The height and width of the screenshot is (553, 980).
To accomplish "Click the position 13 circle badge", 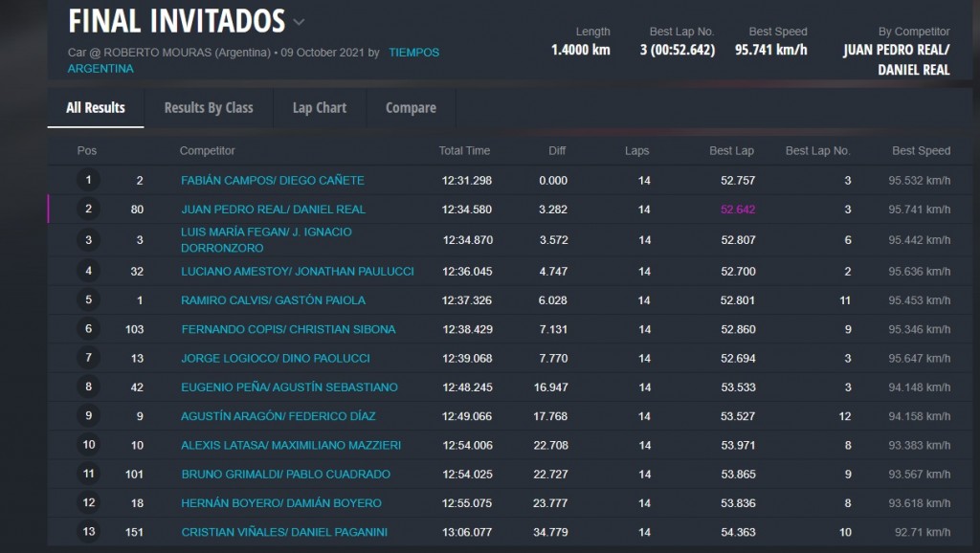I will (89, 532).
